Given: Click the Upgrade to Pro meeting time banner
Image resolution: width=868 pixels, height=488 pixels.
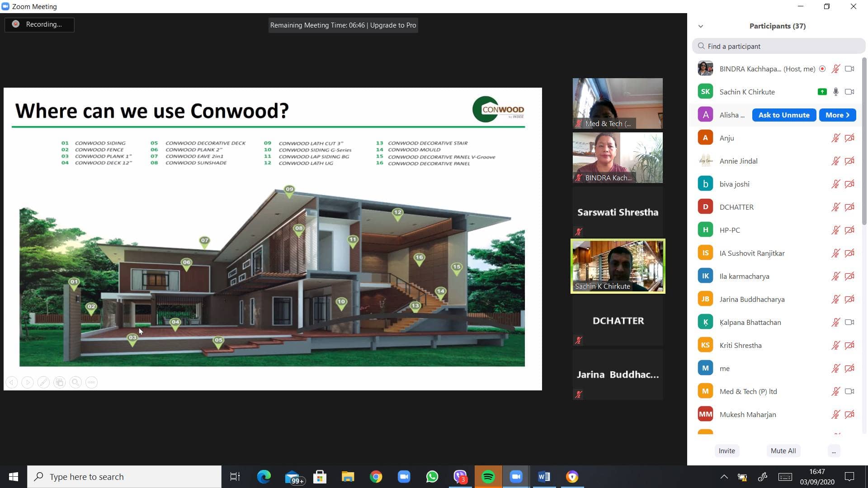Looking at the screenshot, I should coord(343,25).
